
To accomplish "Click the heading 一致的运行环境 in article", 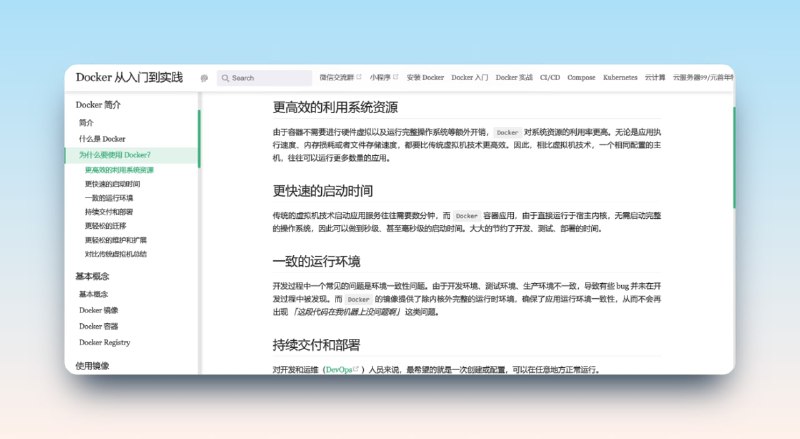I will click(x=316, y=261).
